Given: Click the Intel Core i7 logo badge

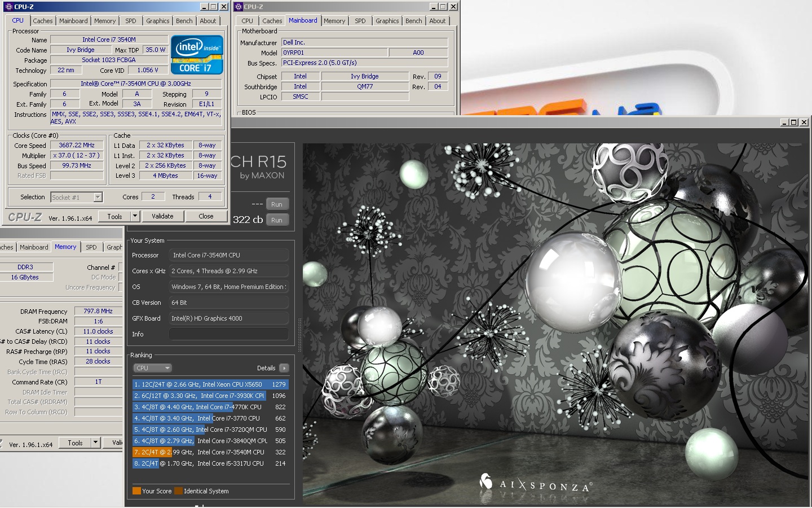Looking at the screenshot, I should point(197,55).
